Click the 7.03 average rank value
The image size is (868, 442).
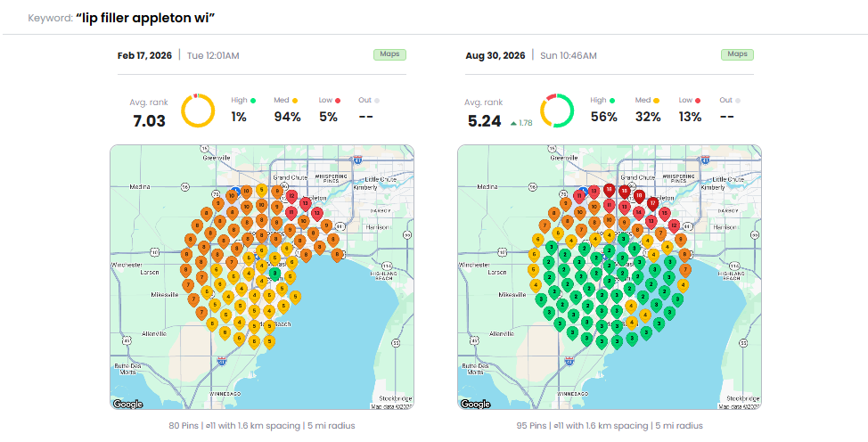(x=149, y=120)
